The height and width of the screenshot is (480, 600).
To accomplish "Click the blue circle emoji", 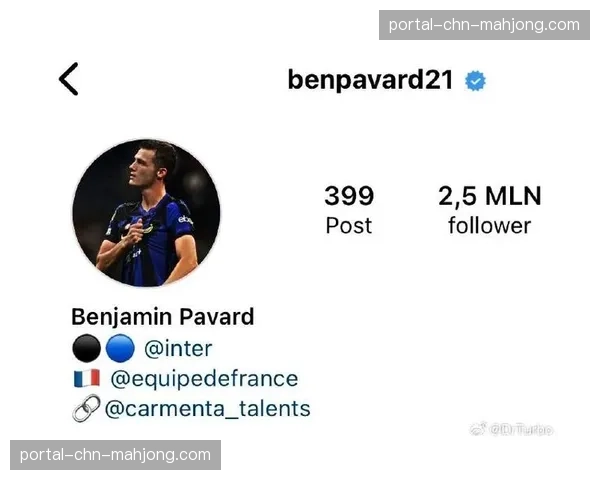I will click(120, 348).
